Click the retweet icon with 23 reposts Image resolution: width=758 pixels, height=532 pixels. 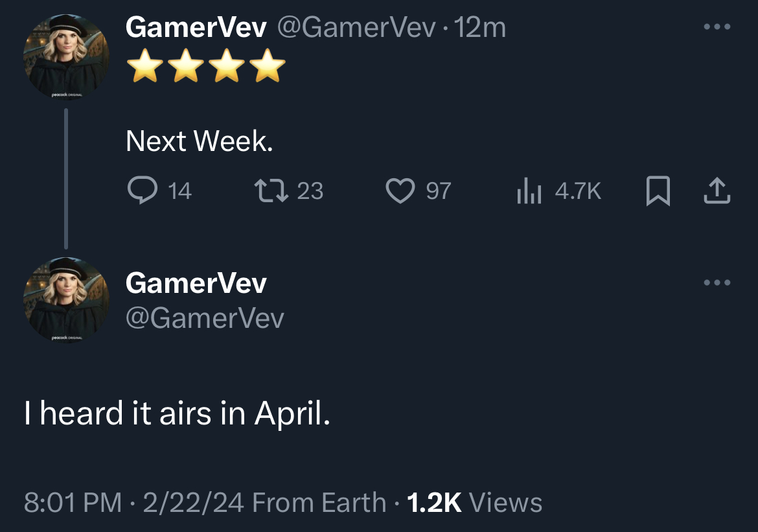(271, 191)
